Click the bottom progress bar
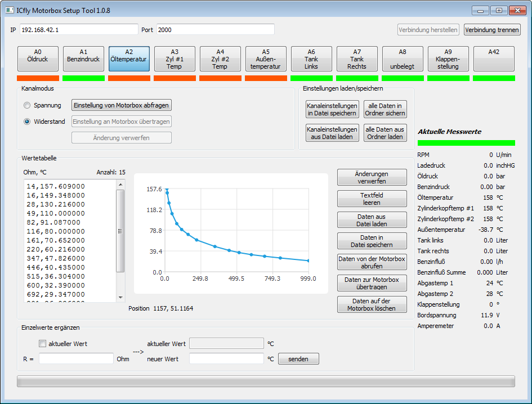Image resolution: width=532 pixels, height=404 pixels. [266, 381]
